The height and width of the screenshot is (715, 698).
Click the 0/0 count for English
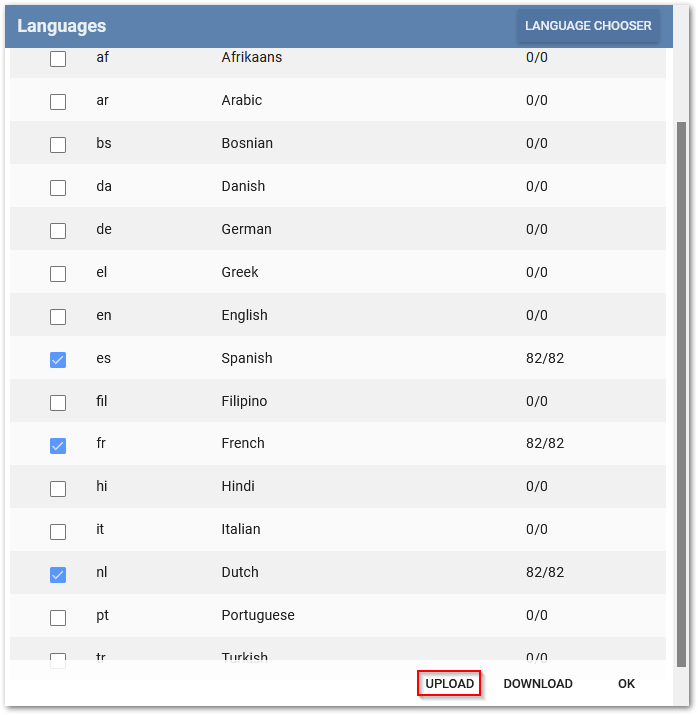tap(537, 315)
